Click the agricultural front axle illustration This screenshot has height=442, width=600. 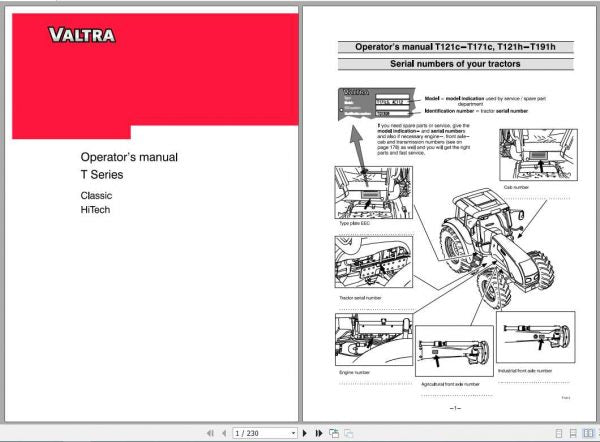(x=454, y=351)
